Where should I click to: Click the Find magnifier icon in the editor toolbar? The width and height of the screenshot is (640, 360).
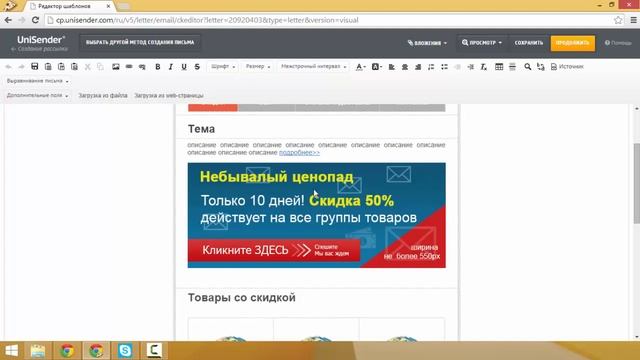click(x=528, y=67)
